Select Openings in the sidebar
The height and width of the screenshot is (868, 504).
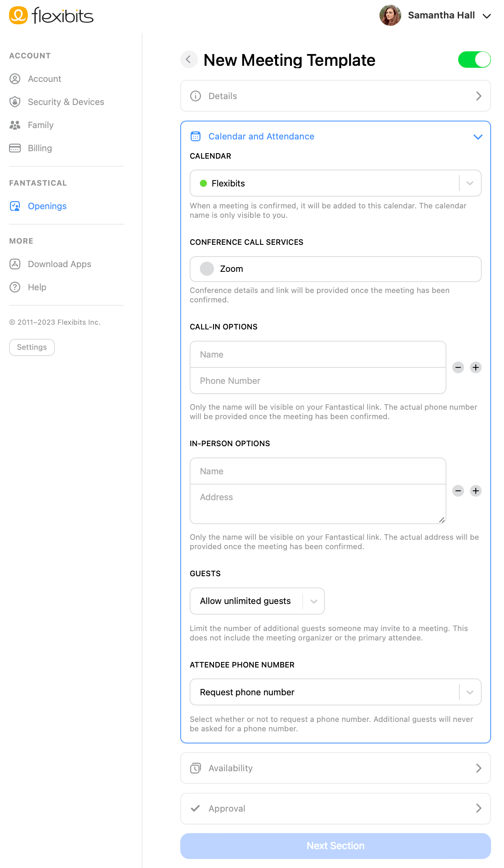(47, 206)
